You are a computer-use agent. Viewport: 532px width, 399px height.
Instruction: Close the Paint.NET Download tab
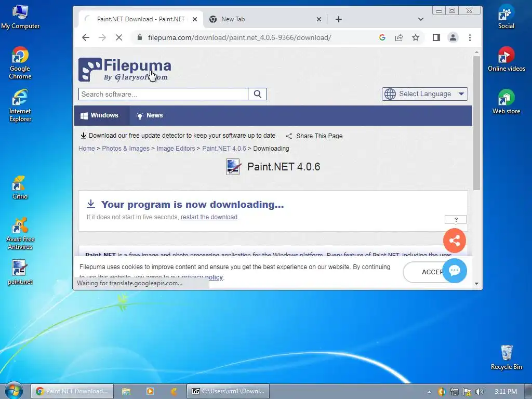click(195, 19)
